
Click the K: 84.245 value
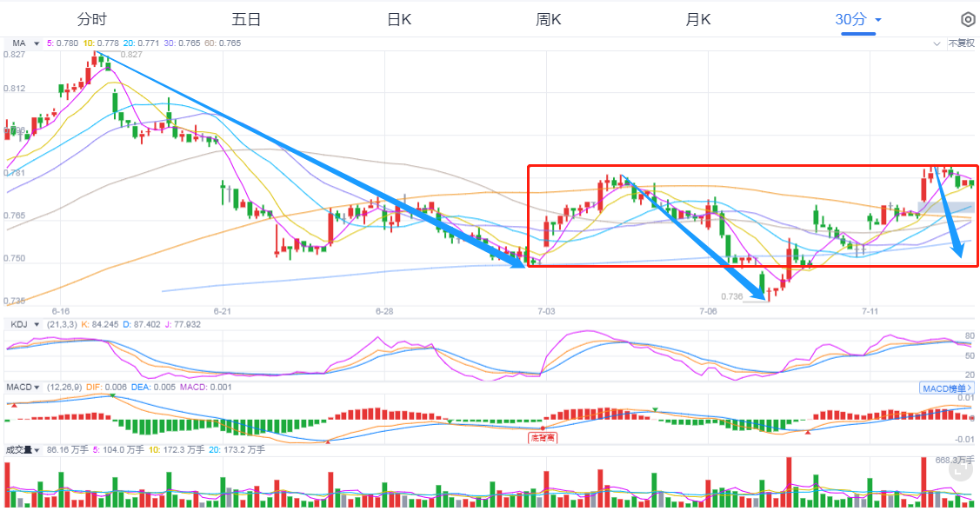click(x=100, y=324)
